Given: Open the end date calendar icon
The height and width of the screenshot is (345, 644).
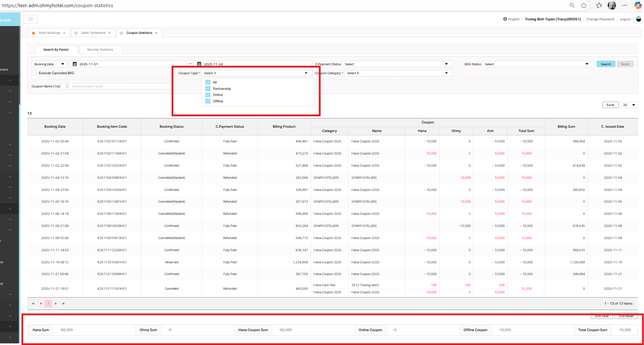Looking at the screenshot, I should click(199, 64).
